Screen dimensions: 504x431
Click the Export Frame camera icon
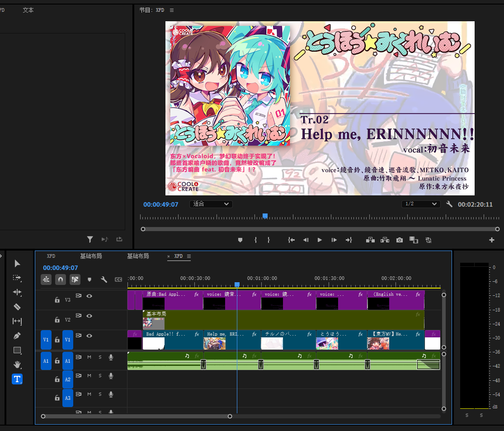click(400, 240)
